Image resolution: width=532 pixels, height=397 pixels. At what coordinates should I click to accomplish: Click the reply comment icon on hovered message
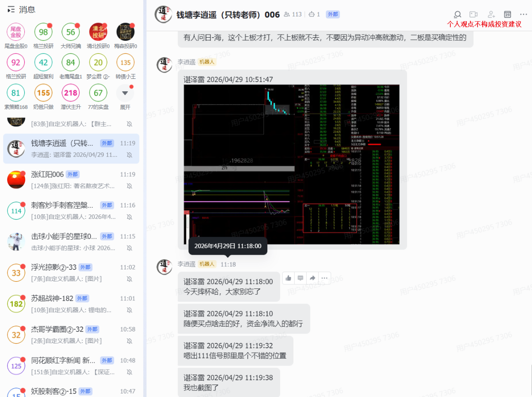pos(301,278)
